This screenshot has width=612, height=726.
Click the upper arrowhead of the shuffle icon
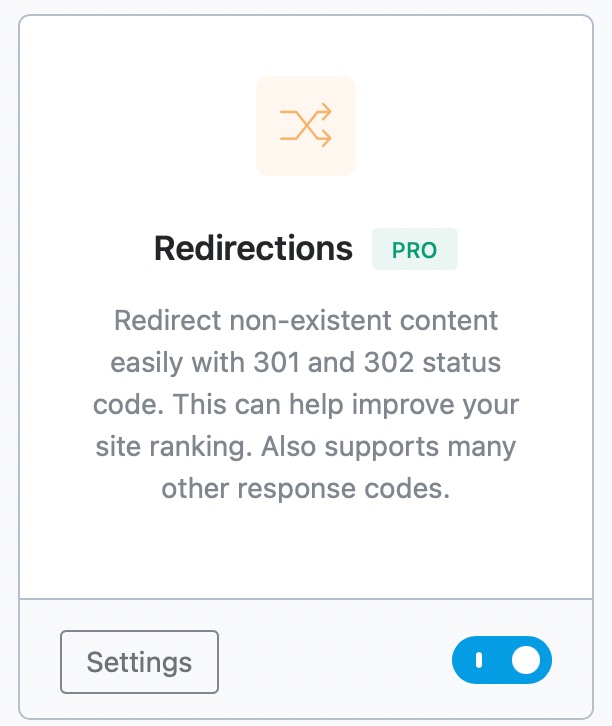(x=326, y=112)
